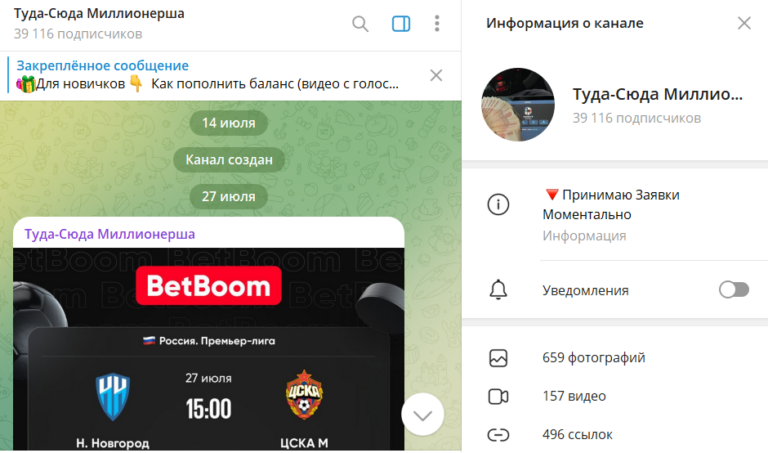Click the video camera icon
This screenshot has width=768, height=453.
click(498, 396)
